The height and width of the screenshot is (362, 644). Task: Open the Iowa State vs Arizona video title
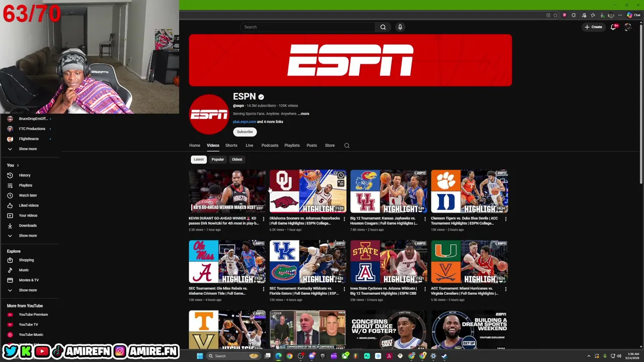384,291
